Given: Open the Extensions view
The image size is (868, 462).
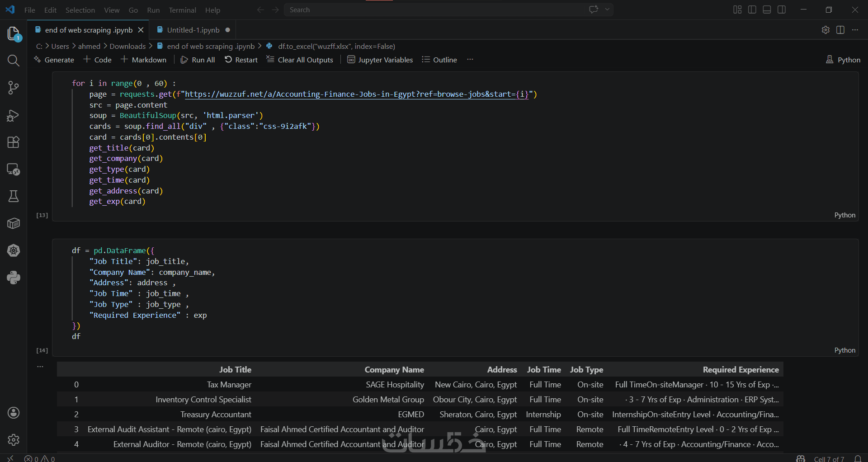Looking at the screenshot, I should (14, 142).
